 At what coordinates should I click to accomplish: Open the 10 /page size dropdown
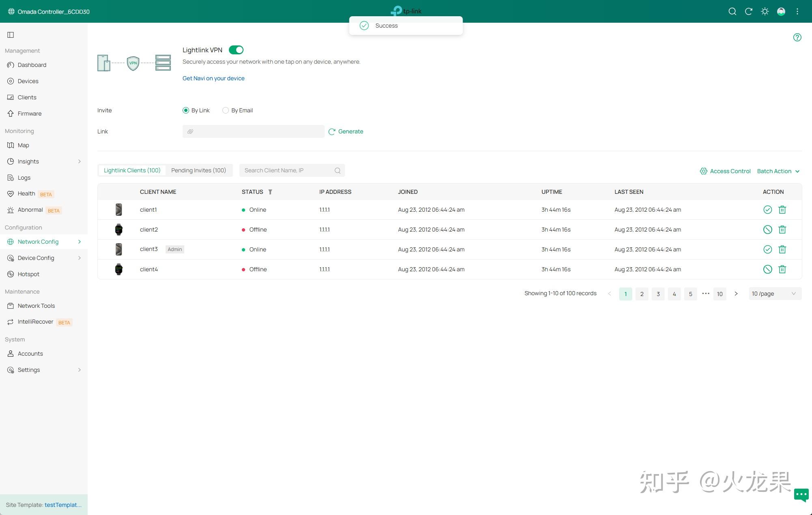774,294
